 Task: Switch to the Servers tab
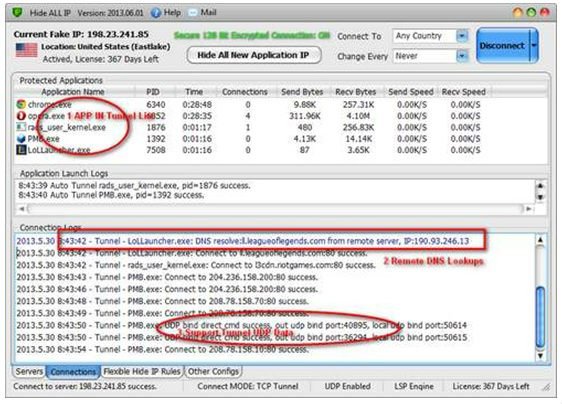(29, 371)
